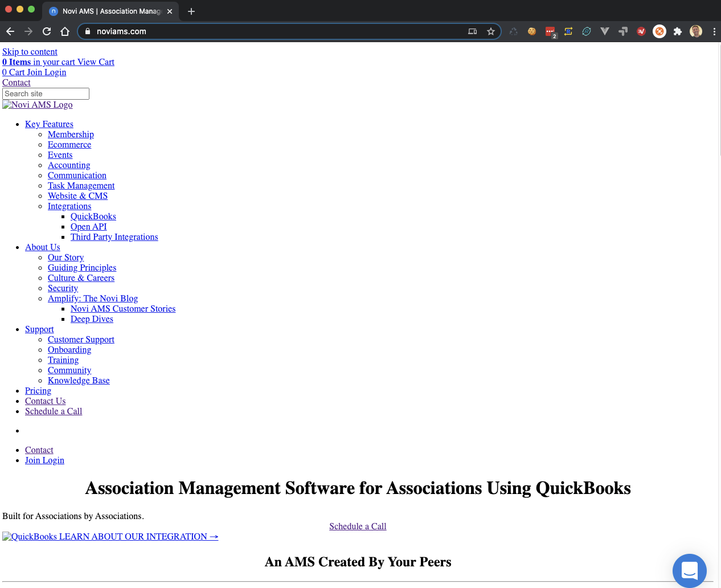Image resolution: width=721 pixels, height=588 pixels.
Task: Visit Culture & Careers
Action: tap(81, 278)
